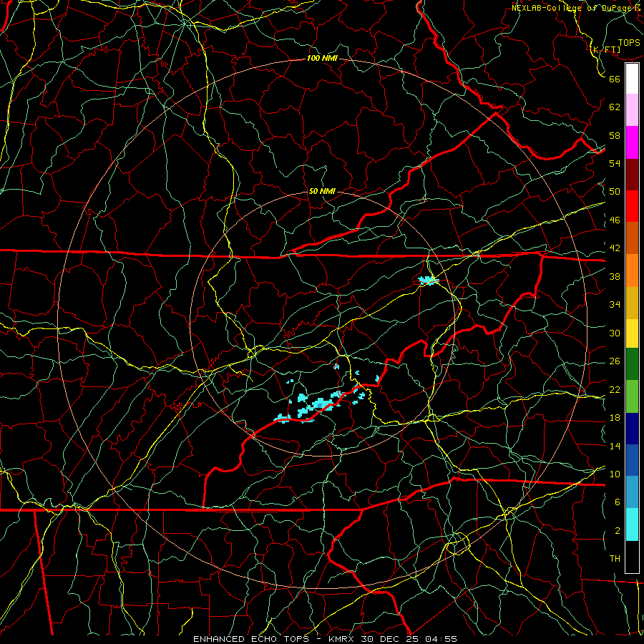Pick the navy blue legend swatch
644x644 pixels.
pyautogui.click(x=632, y=429)
